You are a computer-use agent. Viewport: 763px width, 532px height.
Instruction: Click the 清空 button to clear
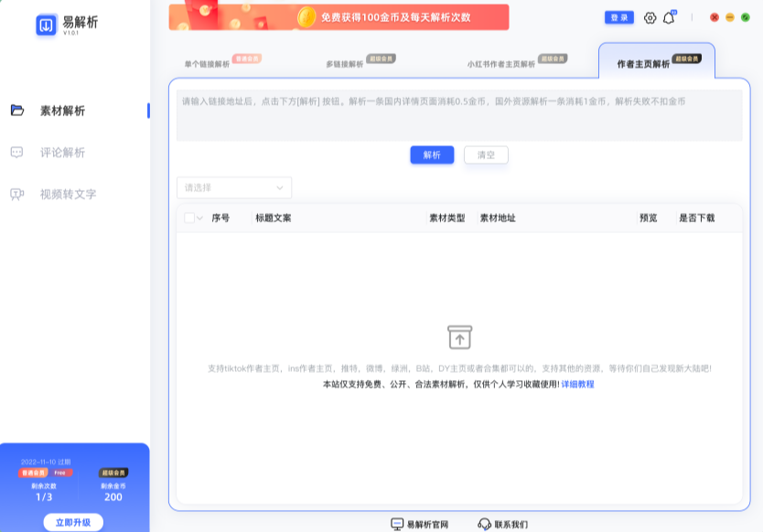(x=485, y=154)
